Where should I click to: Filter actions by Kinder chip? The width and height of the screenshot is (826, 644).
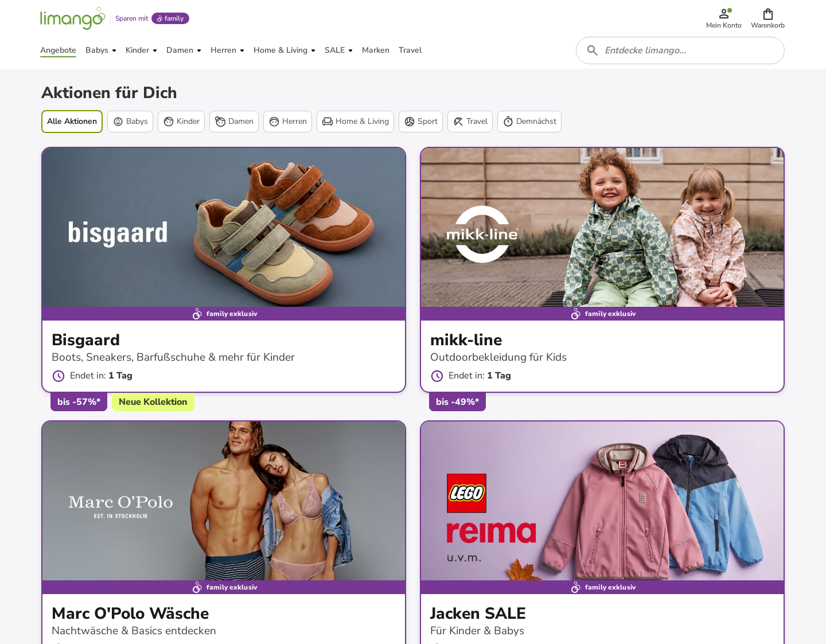point(181,122)
